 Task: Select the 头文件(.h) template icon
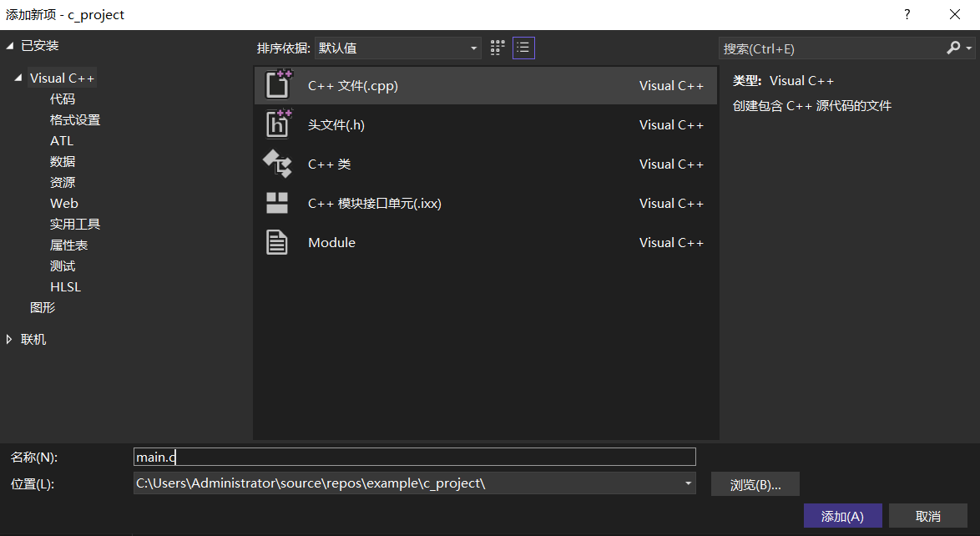tap(277, 124)
